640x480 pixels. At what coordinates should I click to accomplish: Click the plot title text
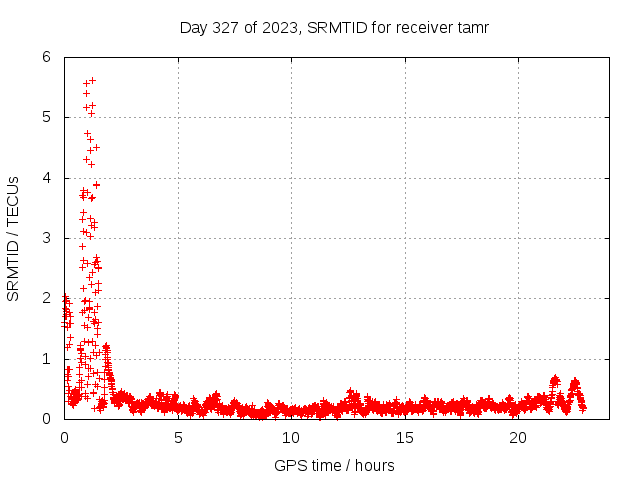coord(333,27)
